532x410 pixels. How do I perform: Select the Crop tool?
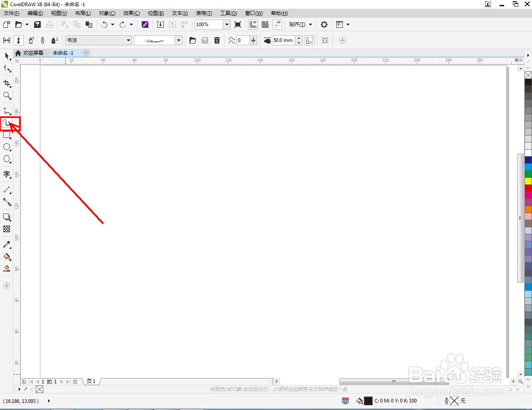(7, 83)
